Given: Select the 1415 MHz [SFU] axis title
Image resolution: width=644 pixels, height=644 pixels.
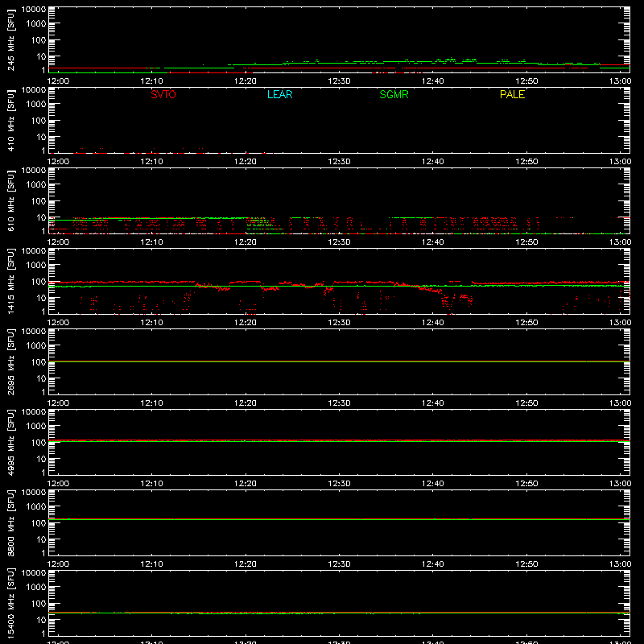Looking at the screenshot, I should [x=10, y=281].
